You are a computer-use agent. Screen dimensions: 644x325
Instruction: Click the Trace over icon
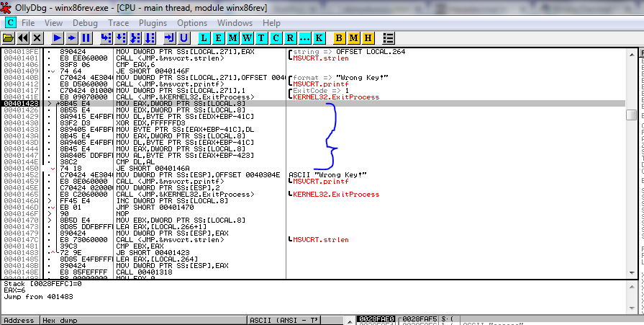click(x=150, y=38)
